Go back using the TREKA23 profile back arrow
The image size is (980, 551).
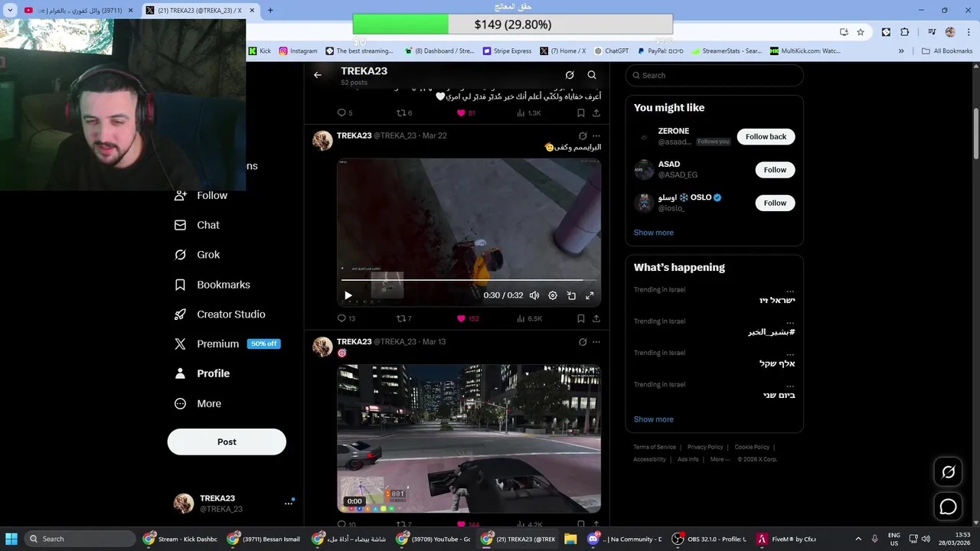[x=318, y=75]
